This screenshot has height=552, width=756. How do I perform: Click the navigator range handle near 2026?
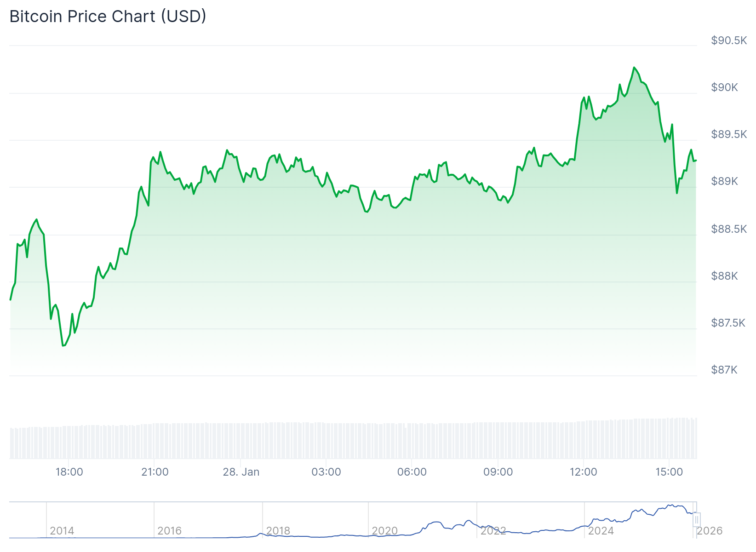pyautogui.click(x=697, y=520)
